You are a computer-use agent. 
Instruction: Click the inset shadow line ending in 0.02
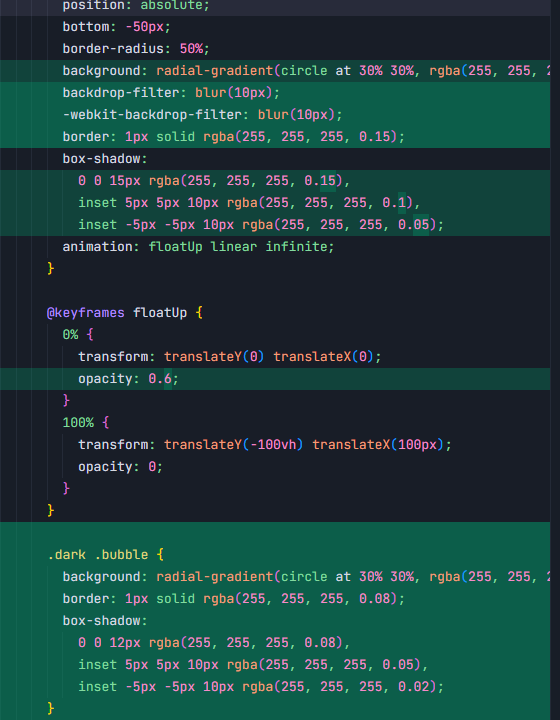pos(261,686)
